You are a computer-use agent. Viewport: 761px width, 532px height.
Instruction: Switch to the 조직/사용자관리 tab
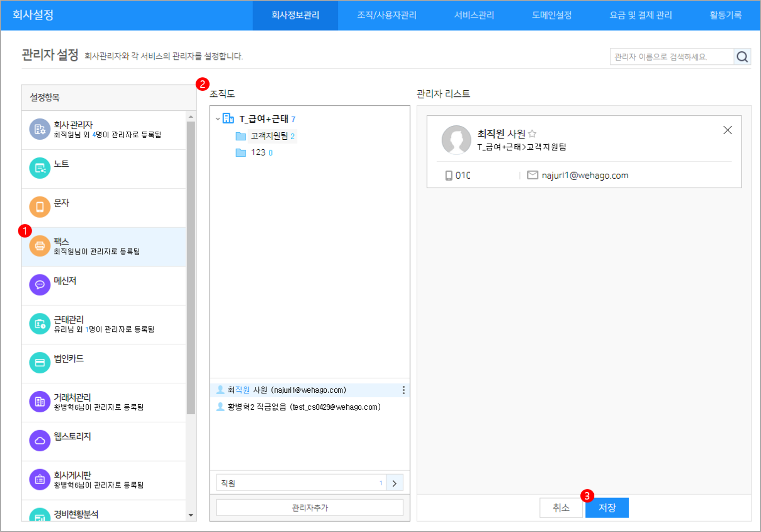tap(386, 15)
